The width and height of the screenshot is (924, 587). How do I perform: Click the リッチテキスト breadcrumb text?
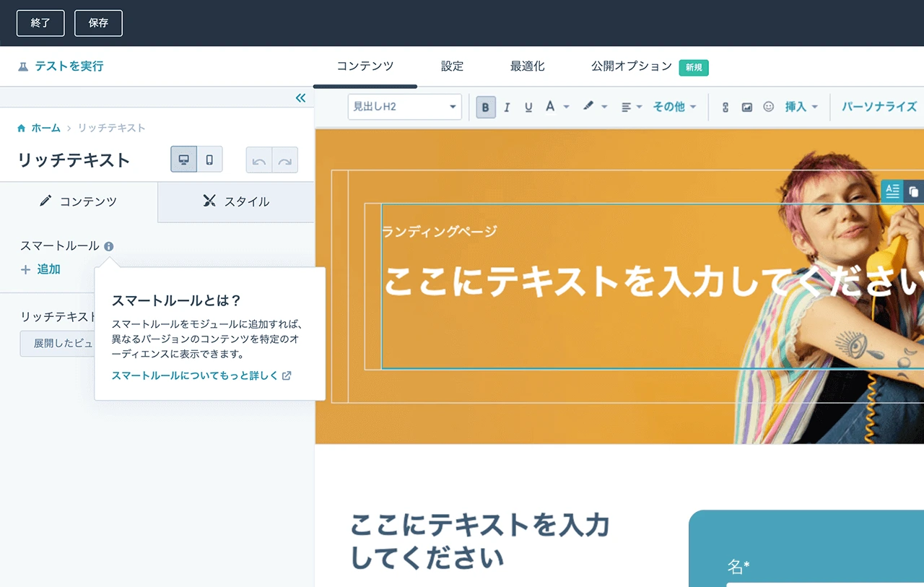[x=111, y=128]
